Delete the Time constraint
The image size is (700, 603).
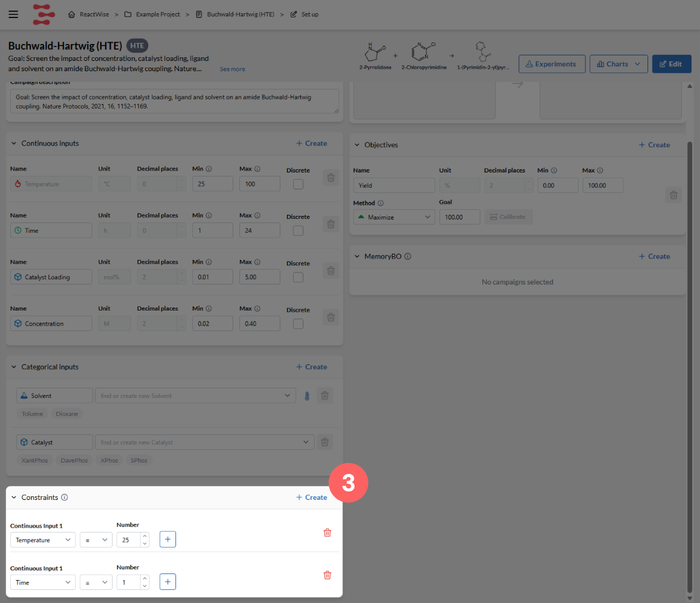click(x=327, y=575)
